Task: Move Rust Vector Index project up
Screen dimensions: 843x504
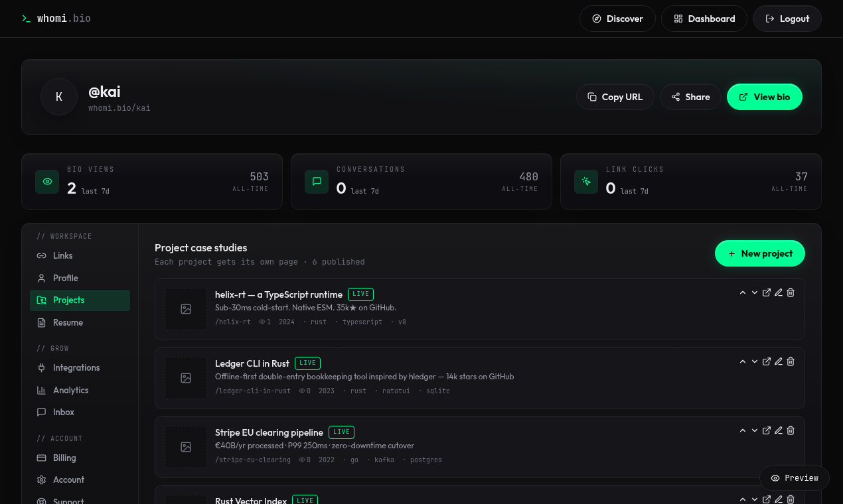Action: (x=743, y=499)
